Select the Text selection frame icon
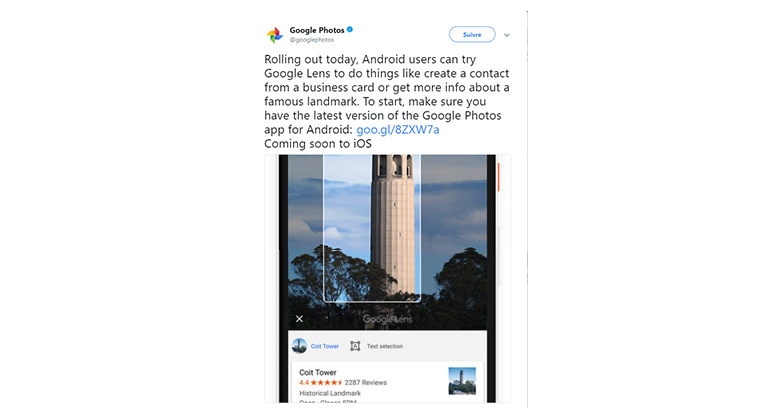The height and width of the screenshot is (408, 770). (x=355, y=346)
